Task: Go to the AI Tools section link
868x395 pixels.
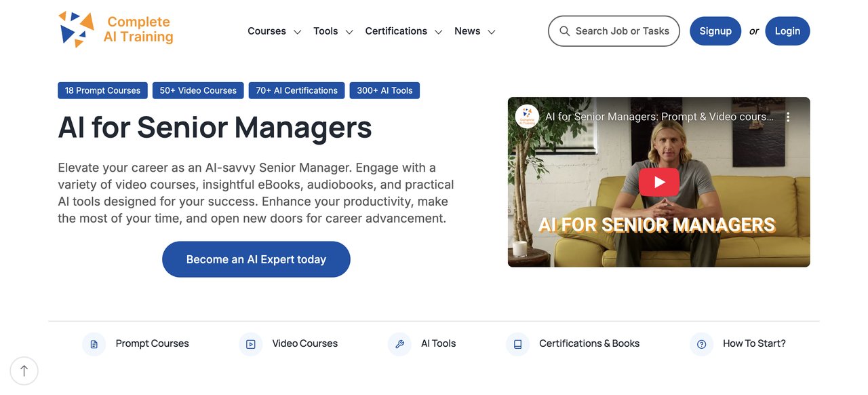Action: [438, 343]
